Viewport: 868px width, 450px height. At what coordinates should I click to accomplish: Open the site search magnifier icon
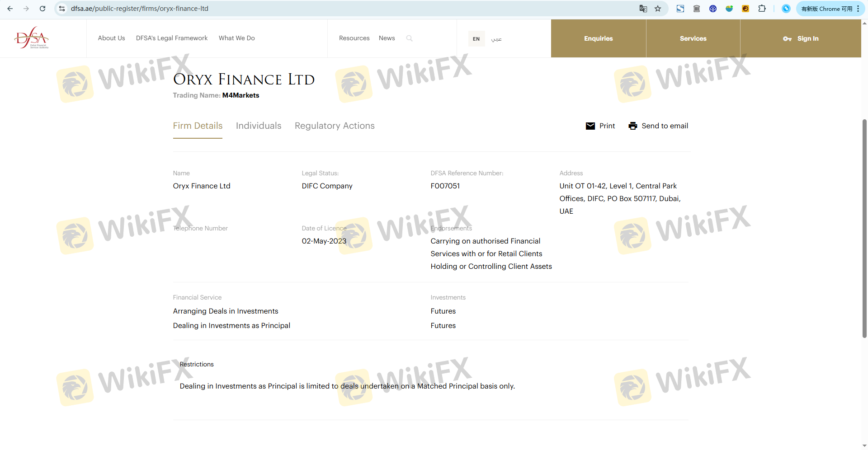409,38
